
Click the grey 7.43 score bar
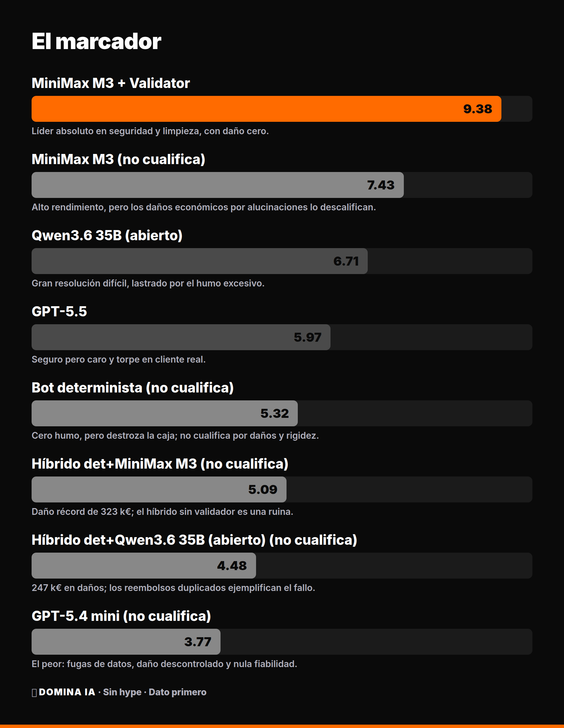[218, 185]
